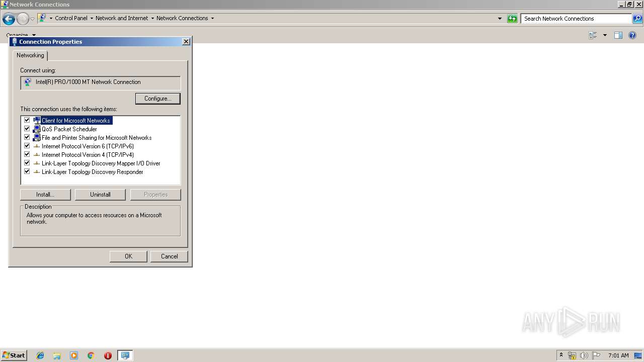Click Topology Discovery Mapper I/O Driver icon
This screenshot has height=362, width=644.
point(37,163)
